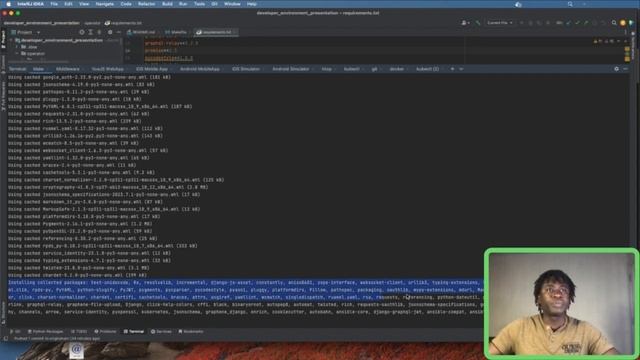Click the git push arrow icon
This screenshot has width=640, height=360.
pyautogui.click(x=586, y=23)
